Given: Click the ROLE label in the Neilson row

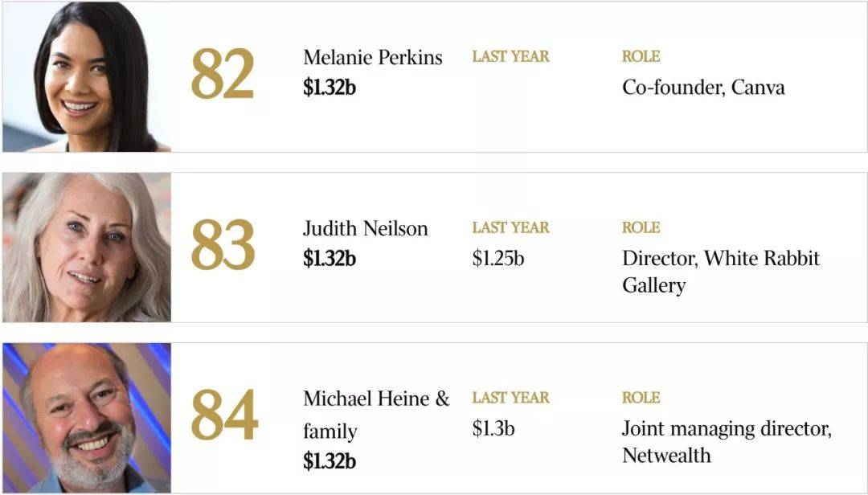Looking at the screenshot, I should (x=641, y=227).
